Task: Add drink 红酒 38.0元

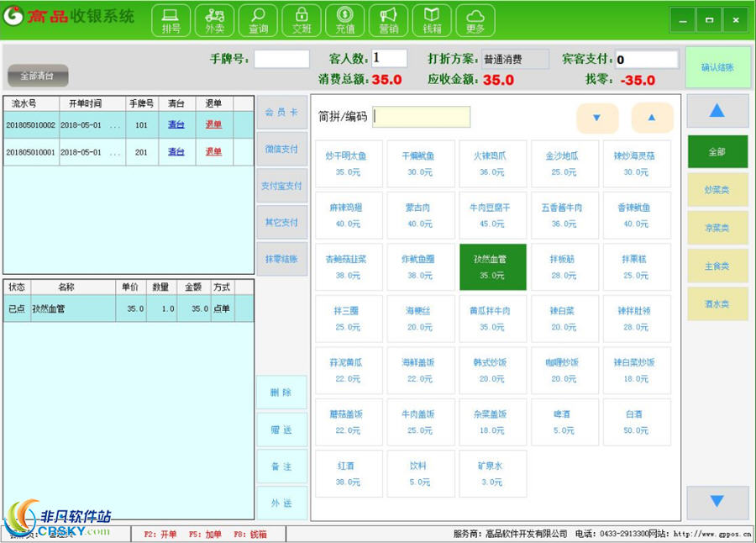Action: click(x=349, y=473)
